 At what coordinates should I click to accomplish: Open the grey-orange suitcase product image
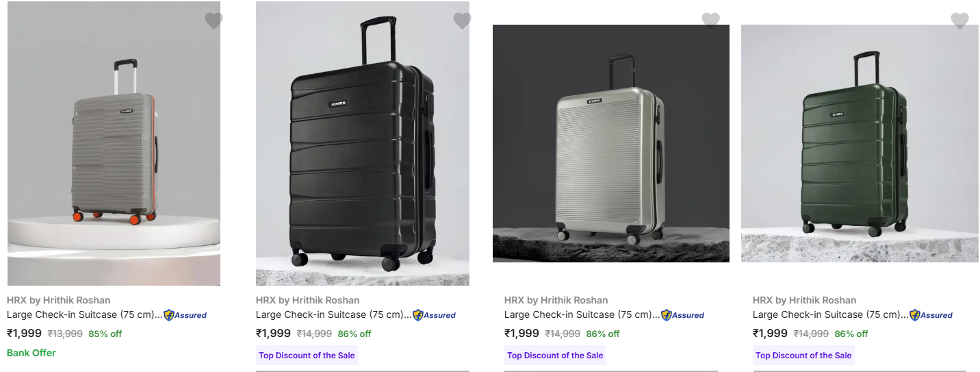point(114,144)
